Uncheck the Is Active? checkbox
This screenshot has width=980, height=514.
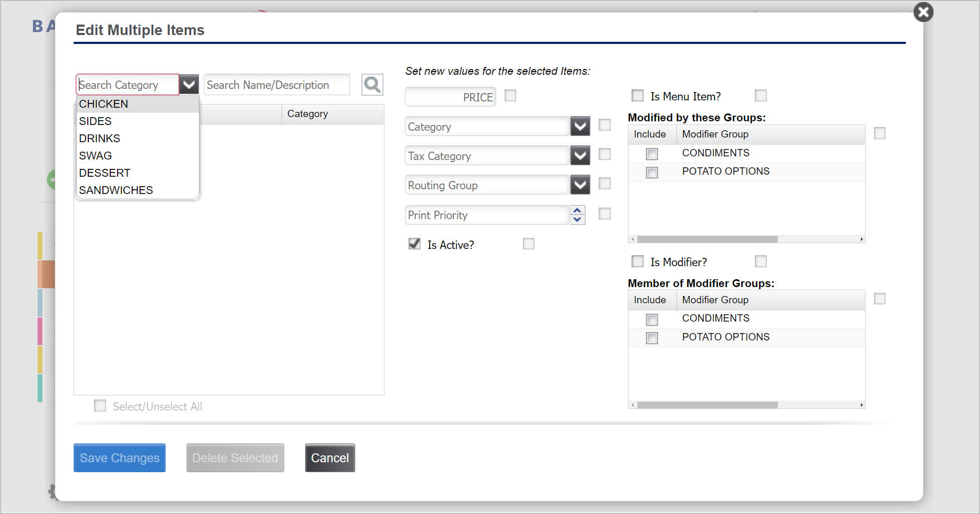414,244
